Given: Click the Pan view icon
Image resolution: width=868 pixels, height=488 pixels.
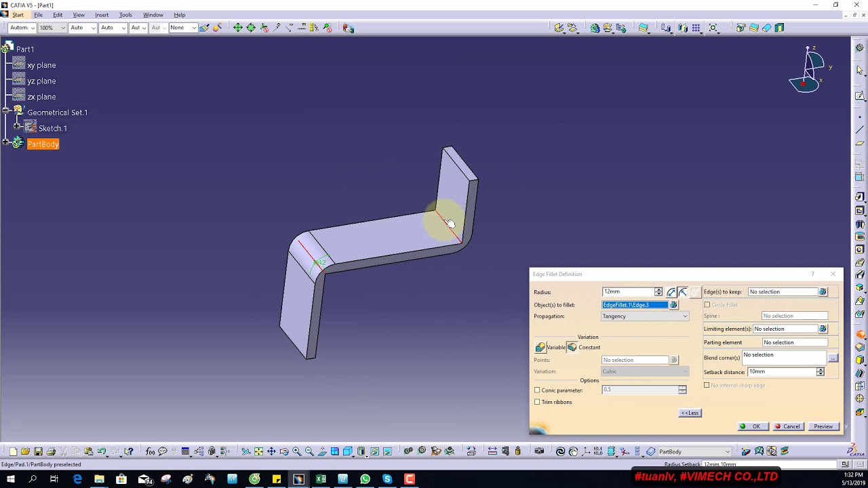Looking at the screenshot, I should tap(271, 451).
